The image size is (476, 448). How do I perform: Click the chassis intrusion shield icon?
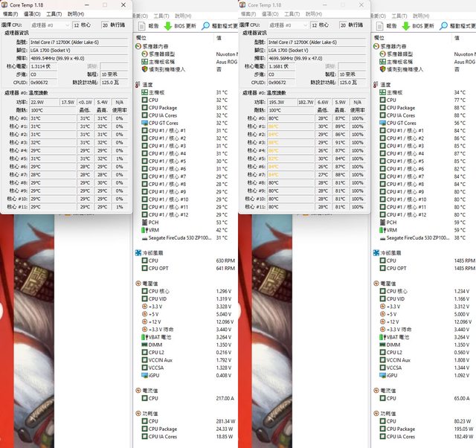pyautogui.click(x=144, y=68)
